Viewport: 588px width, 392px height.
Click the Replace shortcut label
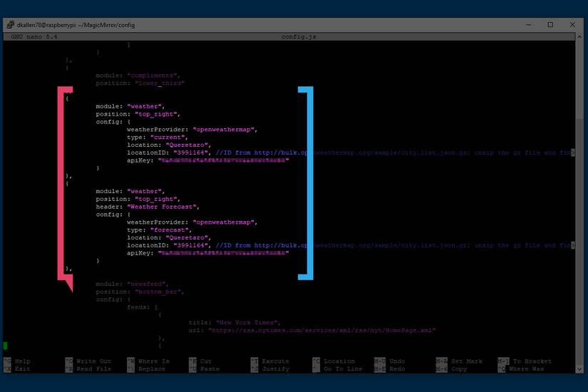pyautogui.click(x=152, y=369)
